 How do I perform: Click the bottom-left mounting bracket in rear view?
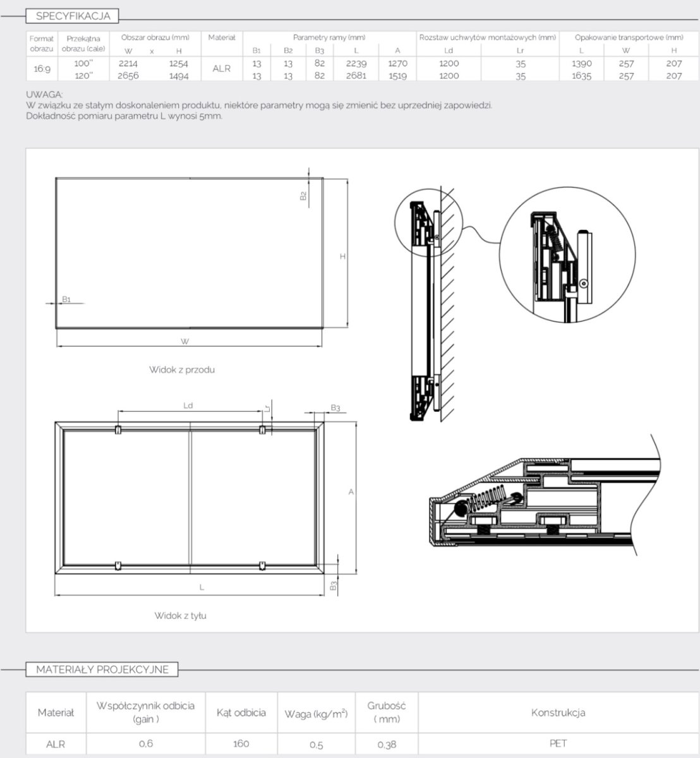pos(118,565)
